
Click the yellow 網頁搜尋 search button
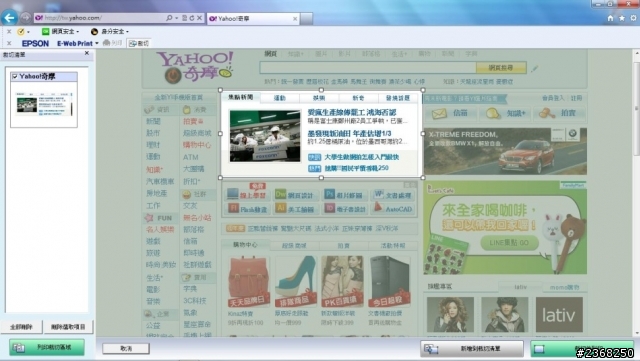coord(501,68)
